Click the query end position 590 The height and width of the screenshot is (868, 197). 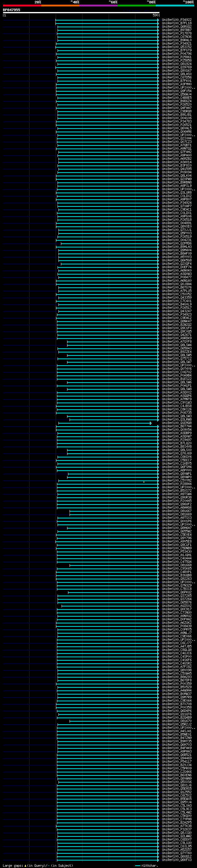coord(155,15)
